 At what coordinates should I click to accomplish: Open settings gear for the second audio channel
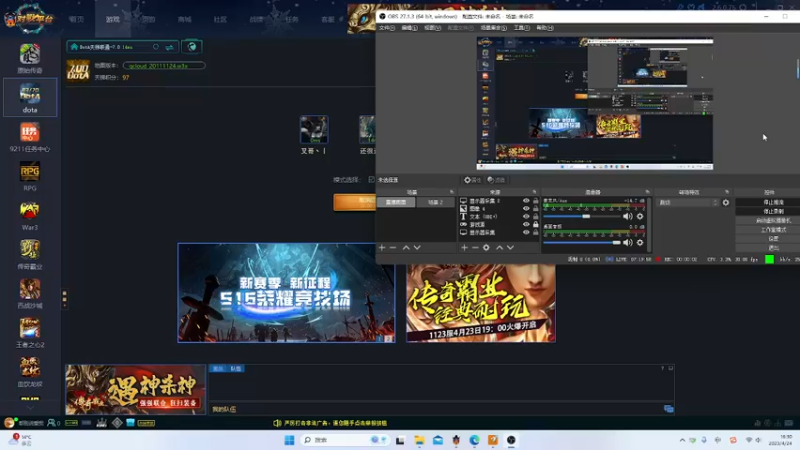(x=640, y=243)
